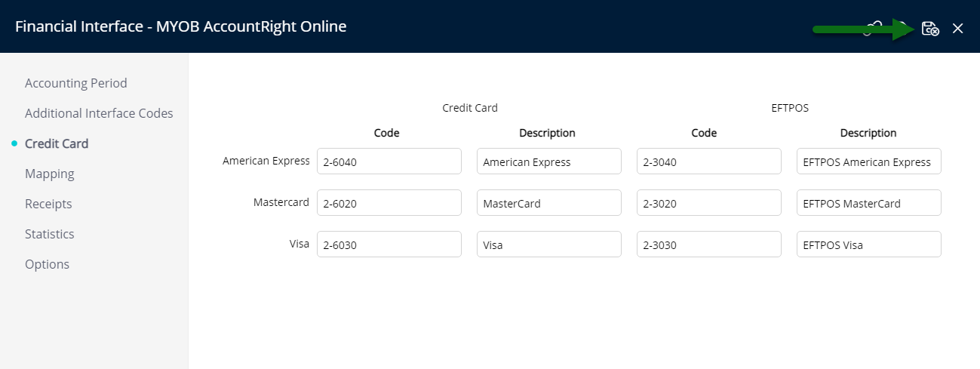Open the Options section
This screenshot has width=980, height=369.
point(47,264)
